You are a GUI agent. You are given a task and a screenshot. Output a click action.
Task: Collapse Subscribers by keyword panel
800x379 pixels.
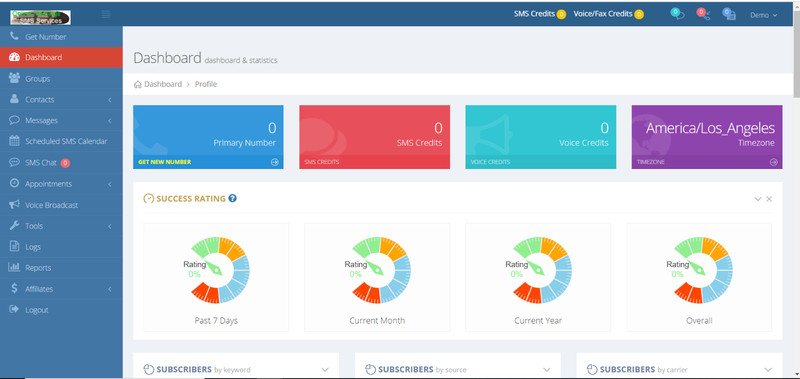pyautogui.click(x=325, y=369)
